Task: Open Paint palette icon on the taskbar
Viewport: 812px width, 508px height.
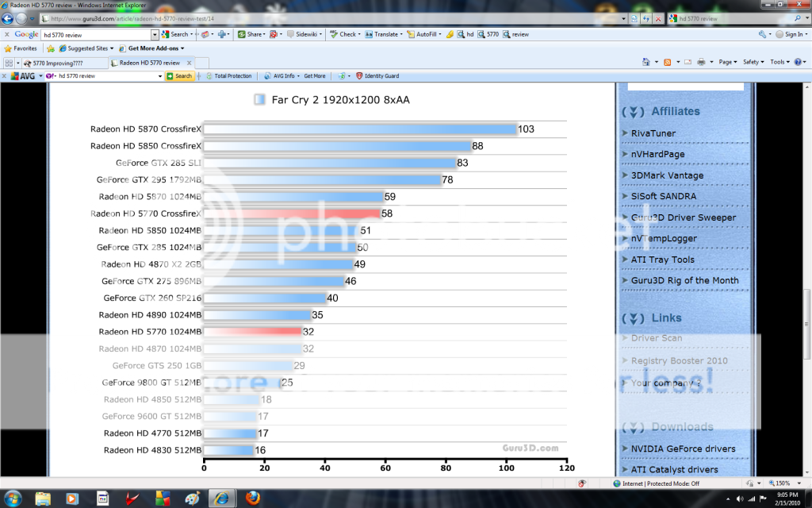Action: (x=192, y=498)
